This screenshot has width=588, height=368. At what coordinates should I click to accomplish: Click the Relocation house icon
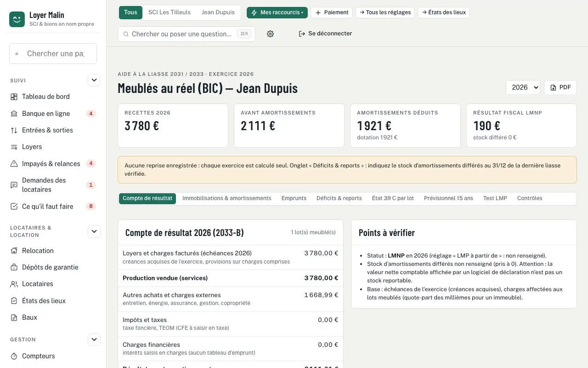pos(14,251)
